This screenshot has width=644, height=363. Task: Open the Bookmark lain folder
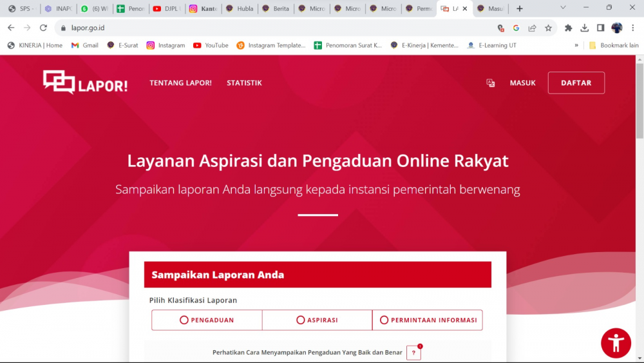tap(614, 45)
